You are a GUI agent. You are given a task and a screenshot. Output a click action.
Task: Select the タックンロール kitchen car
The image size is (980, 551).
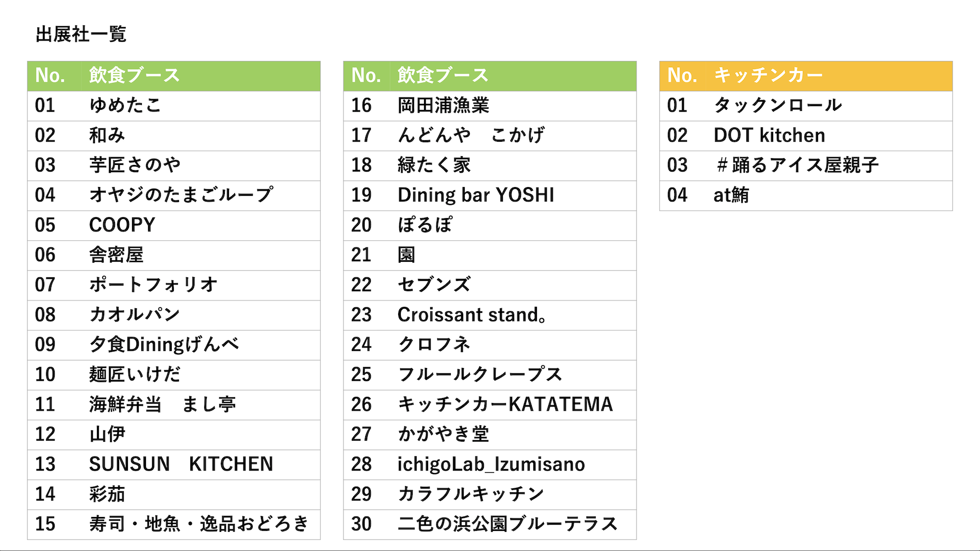829,106
